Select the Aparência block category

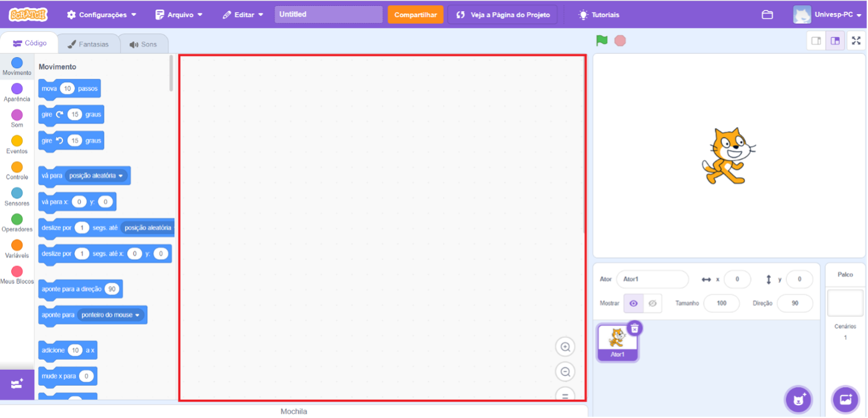coord(17,93)
